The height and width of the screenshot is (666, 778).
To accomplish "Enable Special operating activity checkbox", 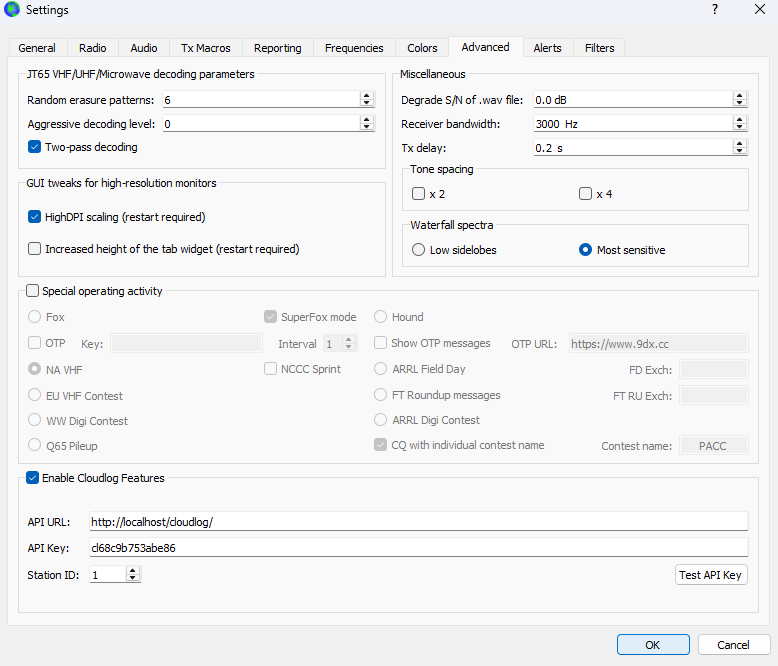I will (33, 292).
